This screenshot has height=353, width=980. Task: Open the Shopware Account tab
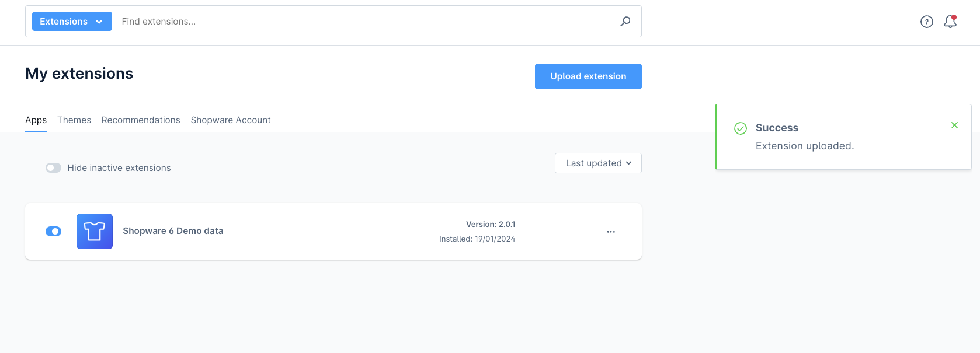point(231,120)
